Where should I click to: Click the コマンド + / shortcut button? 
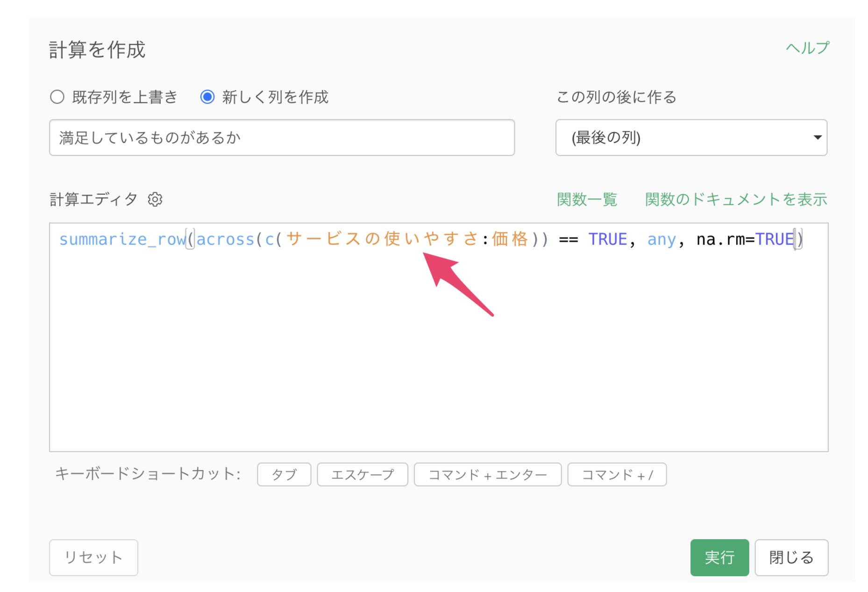point(617,475)
